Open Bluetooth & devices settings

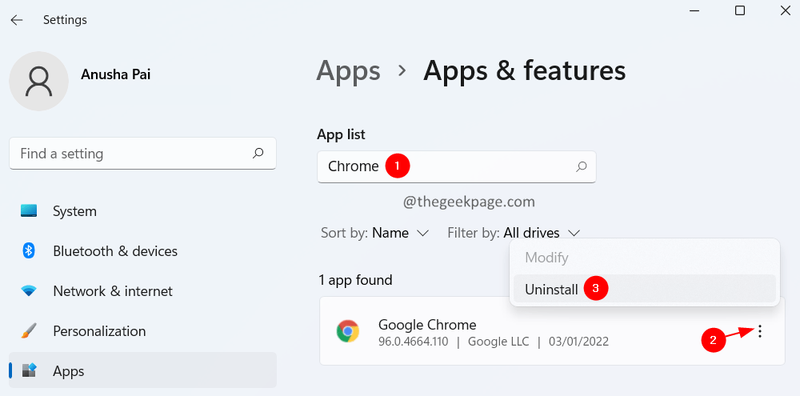[143, 251]
